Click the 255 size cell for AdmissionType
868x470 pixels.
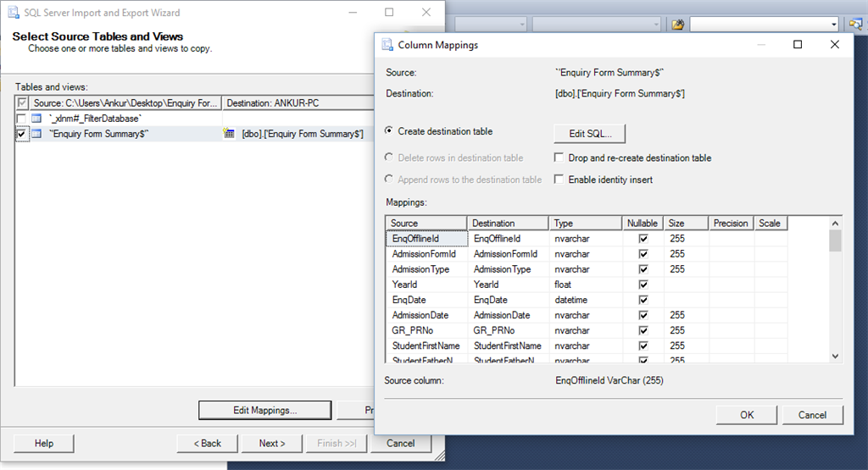(x=686, y=269)
